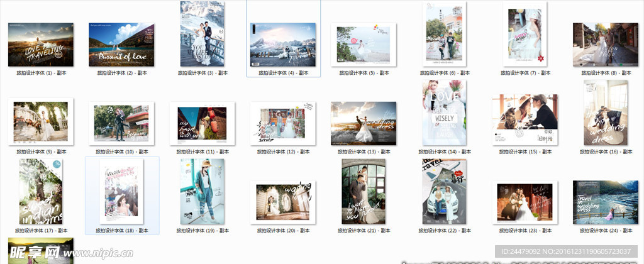This screenshot has width=644, height=264.
Task: Select thumbnail 旅拍设计字体 (2) - 副本
Action: (x=121, y=45)
